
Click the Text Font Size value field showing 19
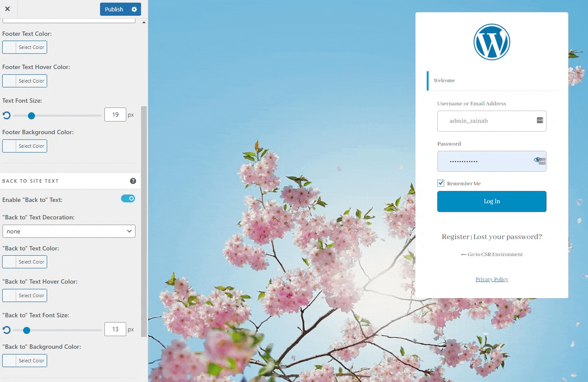pos(115,115)
